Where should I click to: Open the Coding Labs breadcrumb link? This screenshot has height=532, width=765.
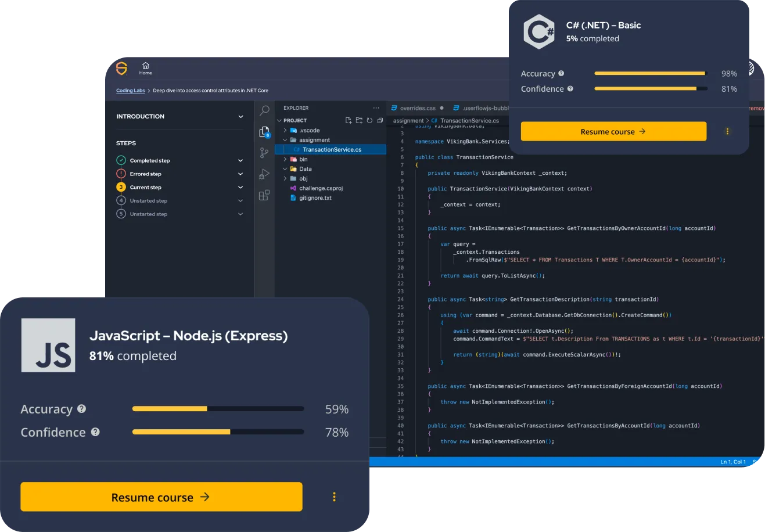[x=130, y=91]
